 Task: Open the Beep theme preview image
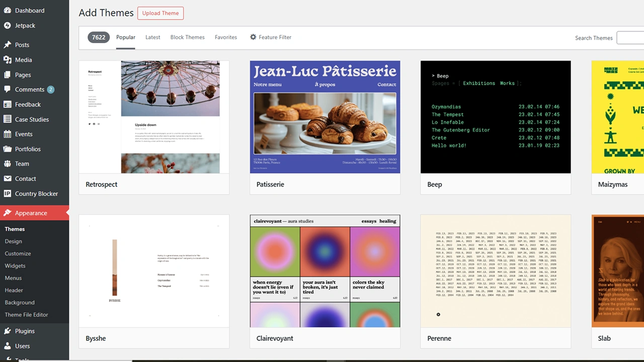tap(495, 117)
